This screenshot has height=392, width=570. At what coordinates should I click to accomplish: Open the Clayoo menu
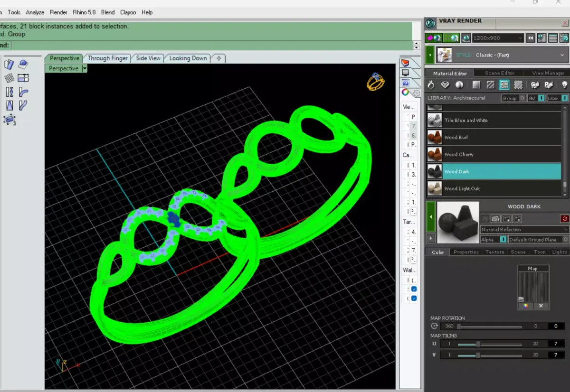click(128, 12)
